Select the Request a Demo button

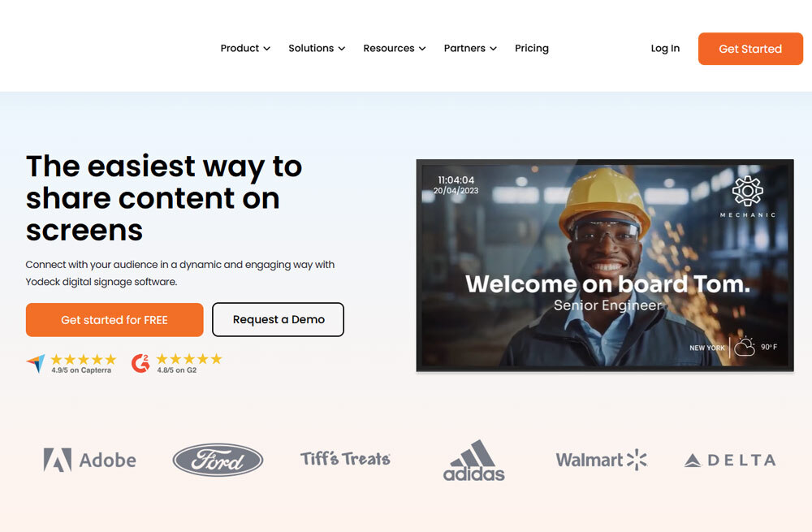pos(278,320)
